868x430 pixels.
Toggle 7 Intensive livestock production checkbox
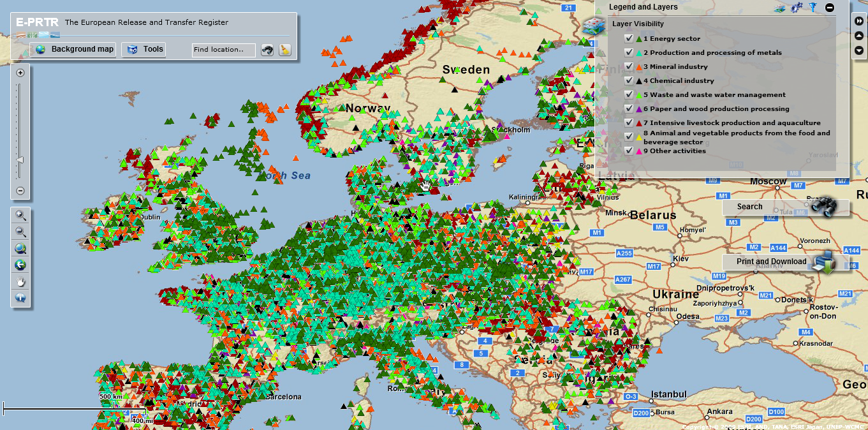click(x=629, y=122)
